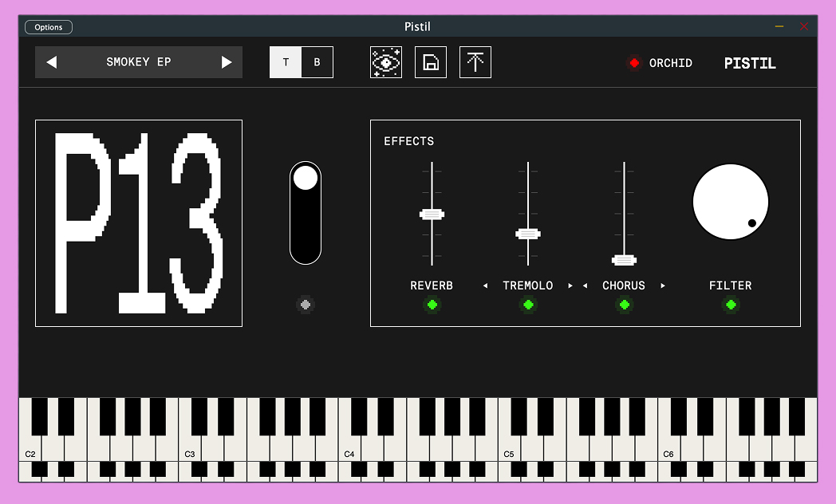
Task: Click the eye randomize icon
Action: click(x=386, y=62)
